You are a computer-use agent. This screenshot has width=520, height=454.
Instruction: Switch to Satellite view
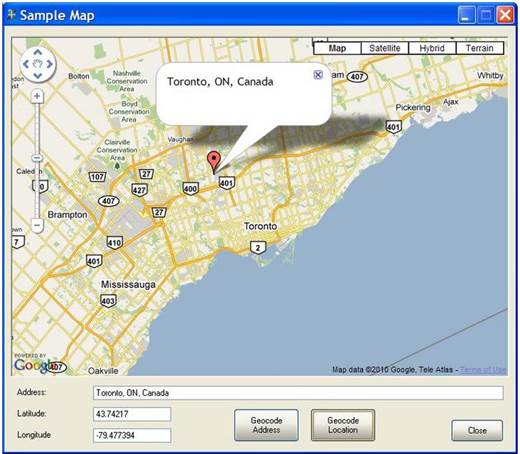[x=385, y=48]
